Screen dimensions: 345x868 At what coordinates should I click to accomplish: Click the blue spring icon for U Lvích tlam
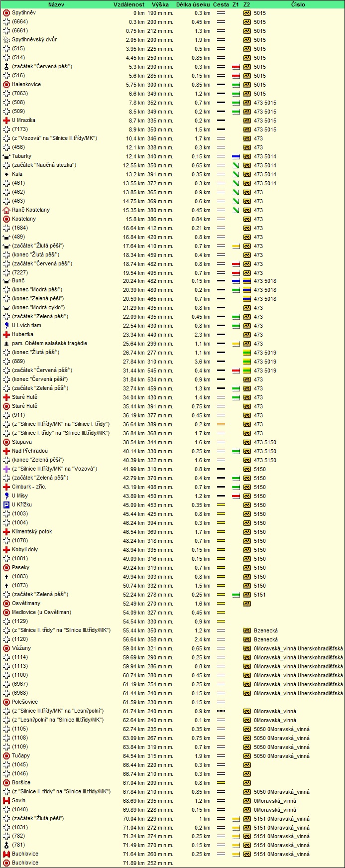6,326
